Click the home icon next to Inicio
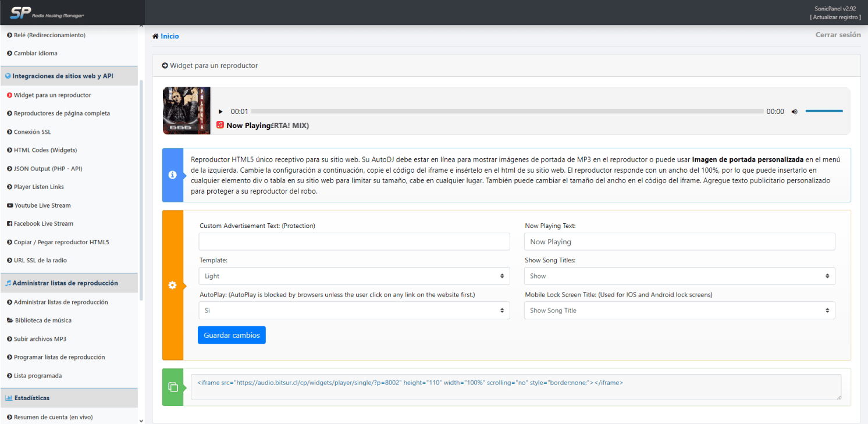This screenshot has width=868, height=424. pos(155,36)
